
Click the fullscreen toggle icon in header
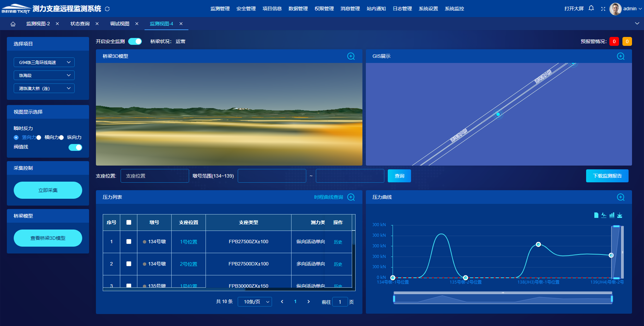pyautogui.click(x=603, y=9)
